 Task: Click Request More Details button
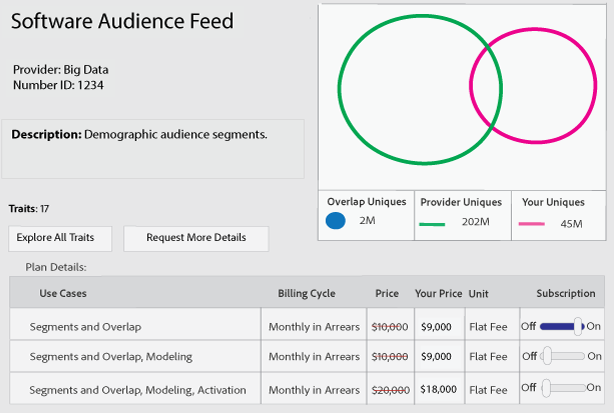click(196, 238)
